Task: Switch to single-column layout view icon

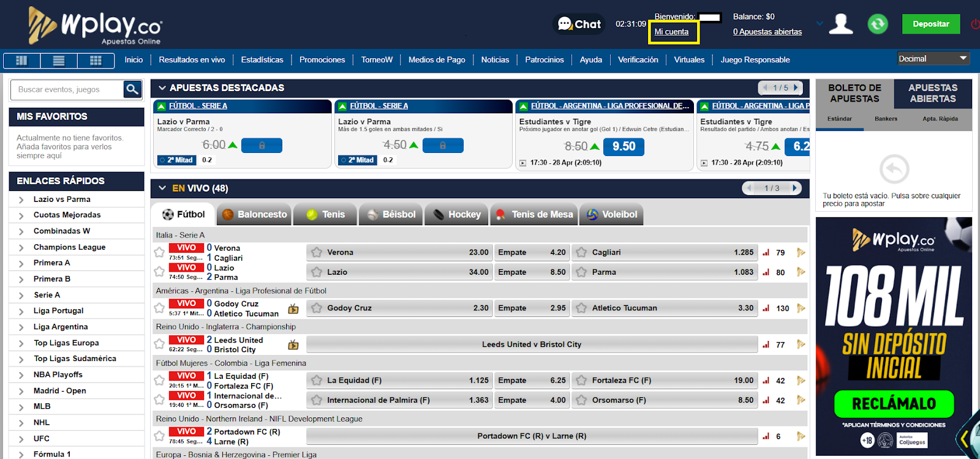Action: point(22,60)
